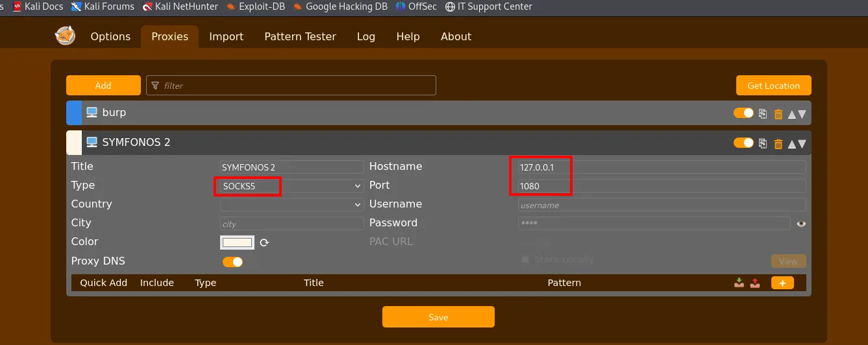Open the Help tab
This screenshot has width=868, height=345.
tap(408, 36)
